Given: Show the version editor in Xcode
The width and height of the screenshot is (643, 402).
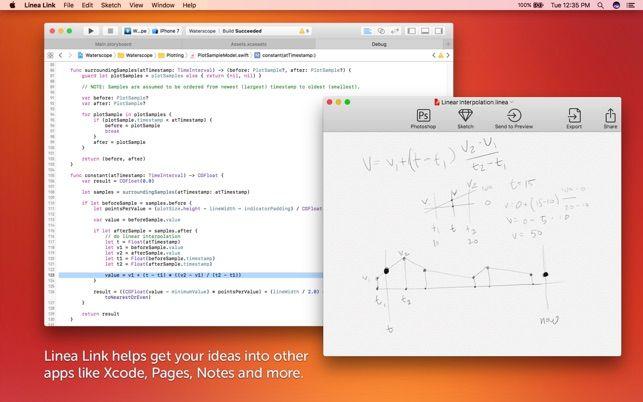Looking at the screenshot, I should point(394,31).
